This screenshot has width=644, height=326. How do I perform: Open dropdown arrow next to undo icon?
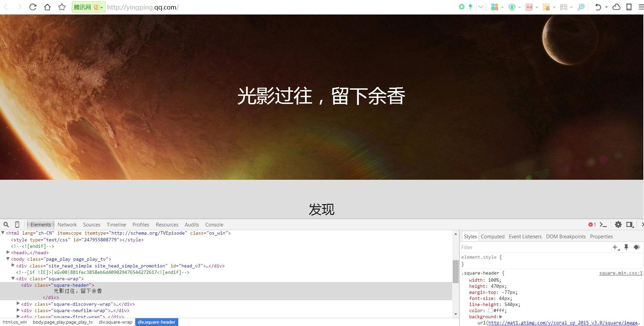click(606, 7)
